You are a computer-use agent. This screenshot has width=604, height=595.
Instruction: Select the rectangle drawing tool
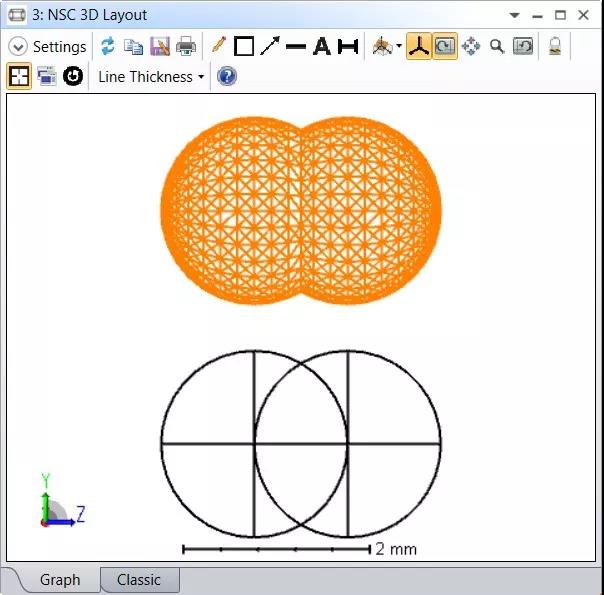(243, 46)
